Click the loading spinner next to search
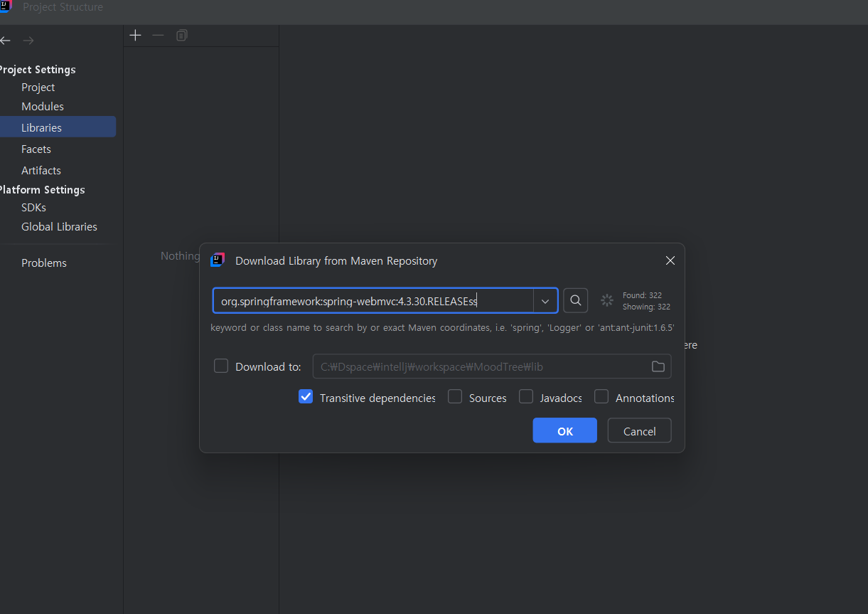This screenshot has height=614, width=868. point(606,300)
